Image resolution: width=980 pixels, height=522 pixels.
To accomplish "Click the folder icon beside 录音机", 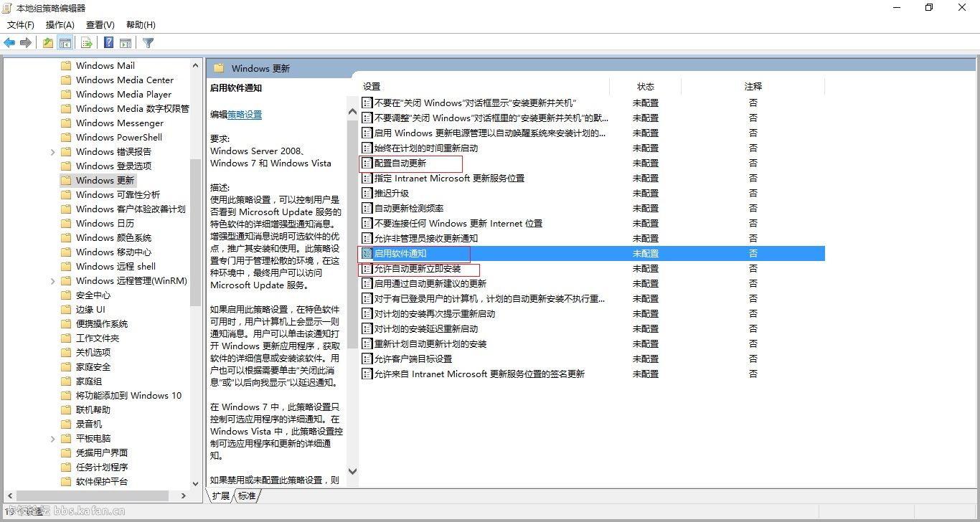I will point(66,424).
